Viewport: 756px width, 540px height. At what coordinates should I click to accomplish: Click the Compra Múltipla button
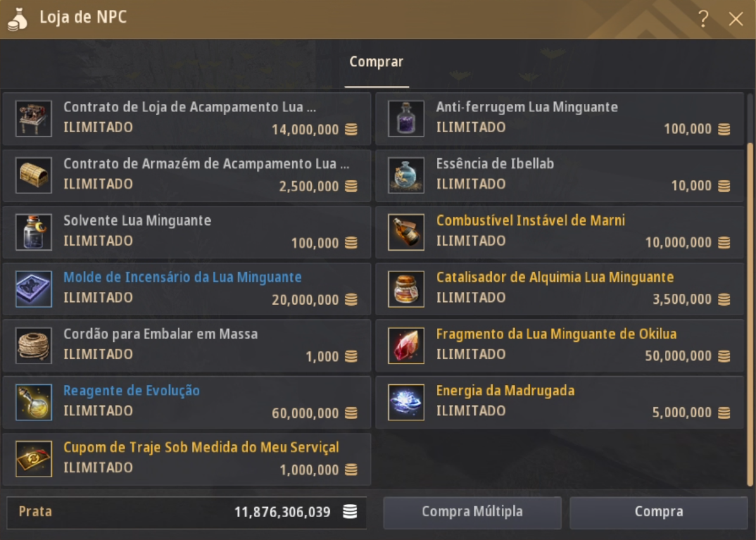(x=472, y=512)
